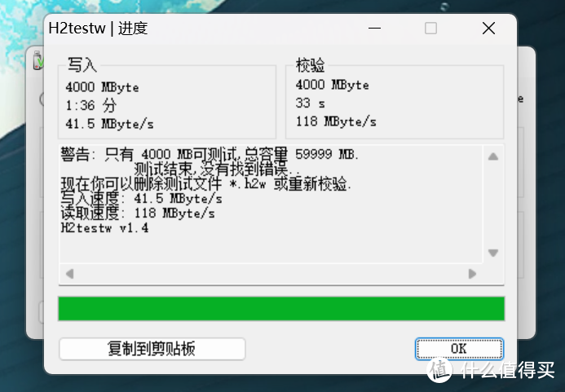Click the 33 s verify time
Image resolution: width=565 pixels, height=392 pixels.
[x=311, y=104]
